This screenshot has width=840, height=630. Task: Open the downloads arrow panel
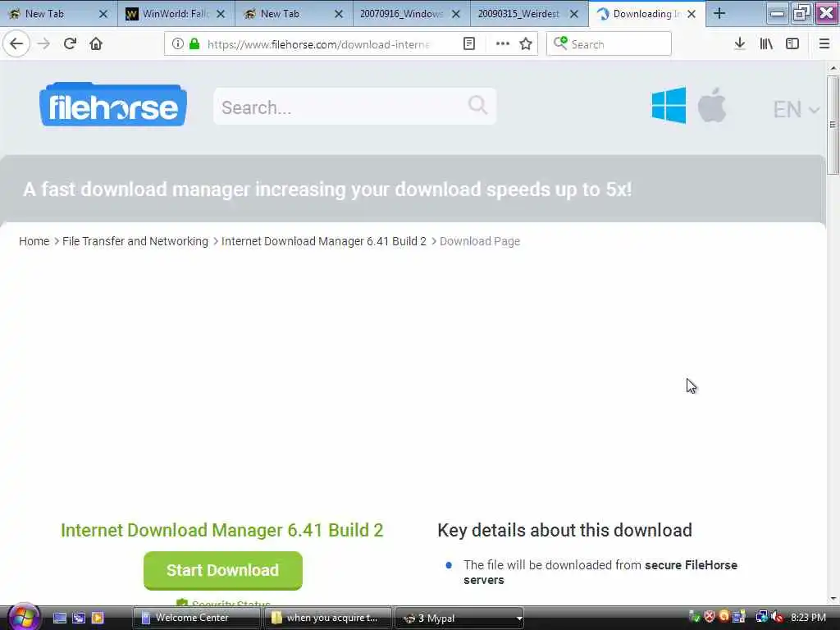pos(740,44)
